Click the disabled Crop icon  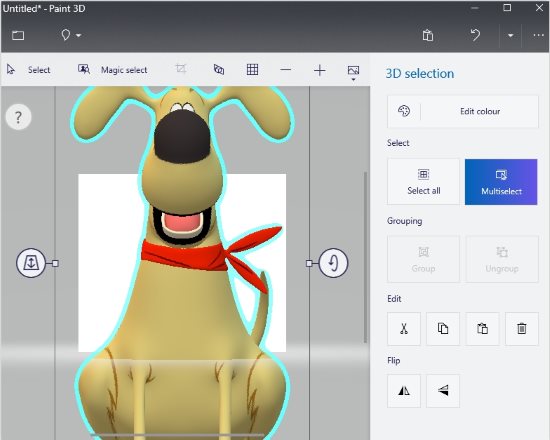181,68
